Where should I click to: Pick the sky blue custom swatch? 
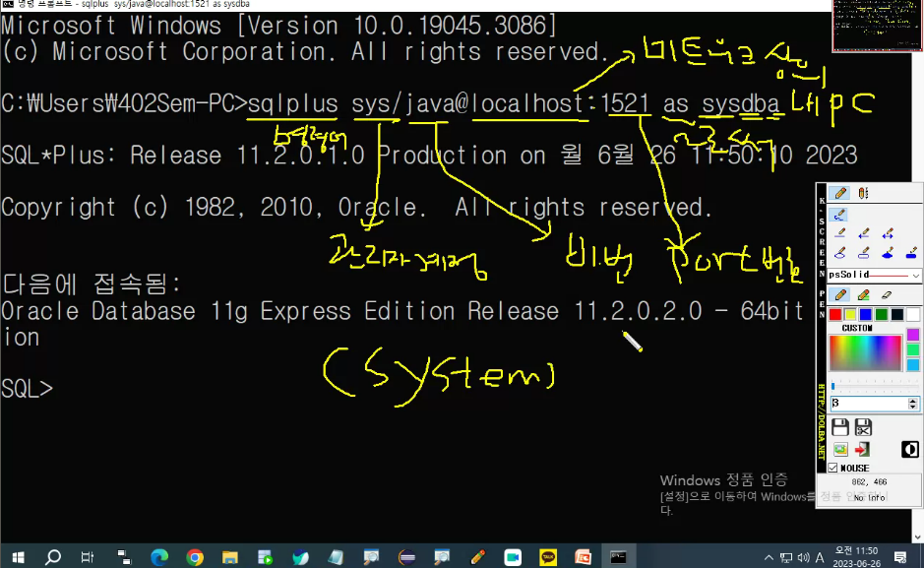click(913, 365)
